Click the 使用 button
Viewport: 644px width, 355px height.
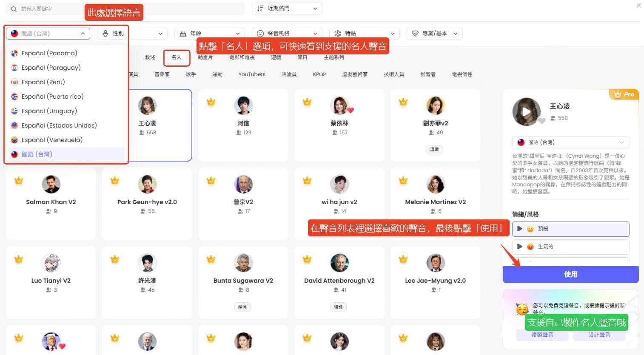tap(571, 275)
